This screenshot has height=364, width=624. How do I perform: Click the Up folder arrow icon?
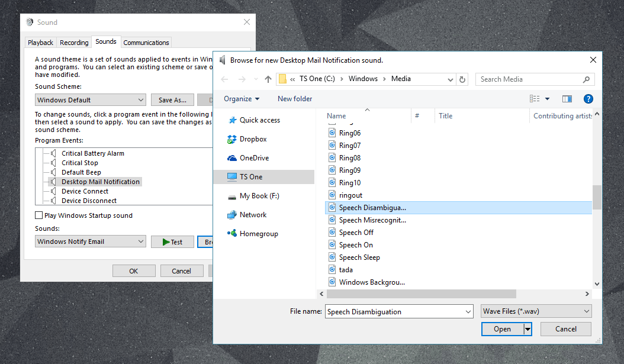click(268, 79)
